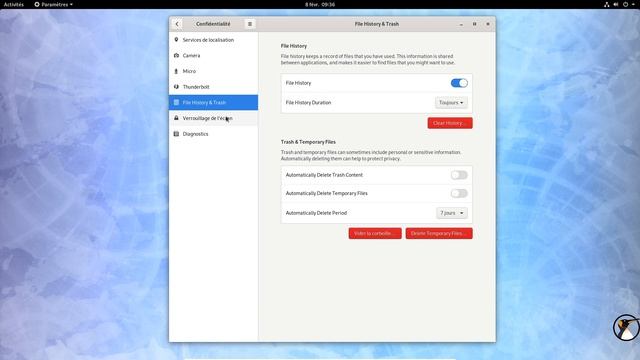Select Camera in the privacy sidebar
640x360 pixels.
(213, 55)
